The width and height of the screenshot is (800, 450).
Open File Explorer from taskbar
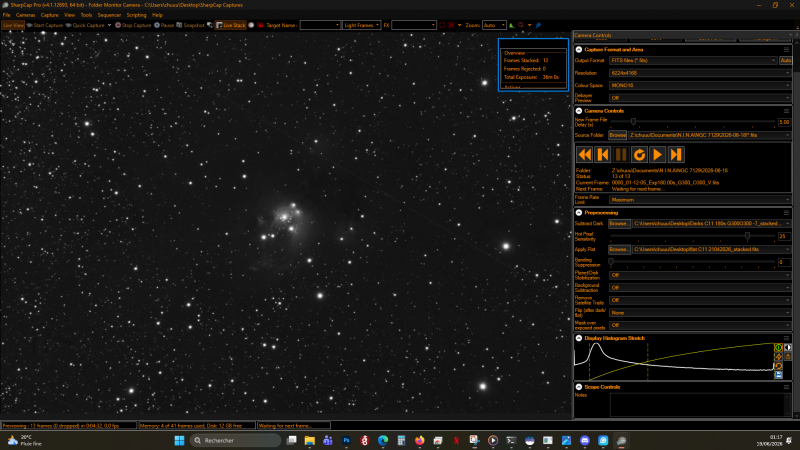(310, 440)
